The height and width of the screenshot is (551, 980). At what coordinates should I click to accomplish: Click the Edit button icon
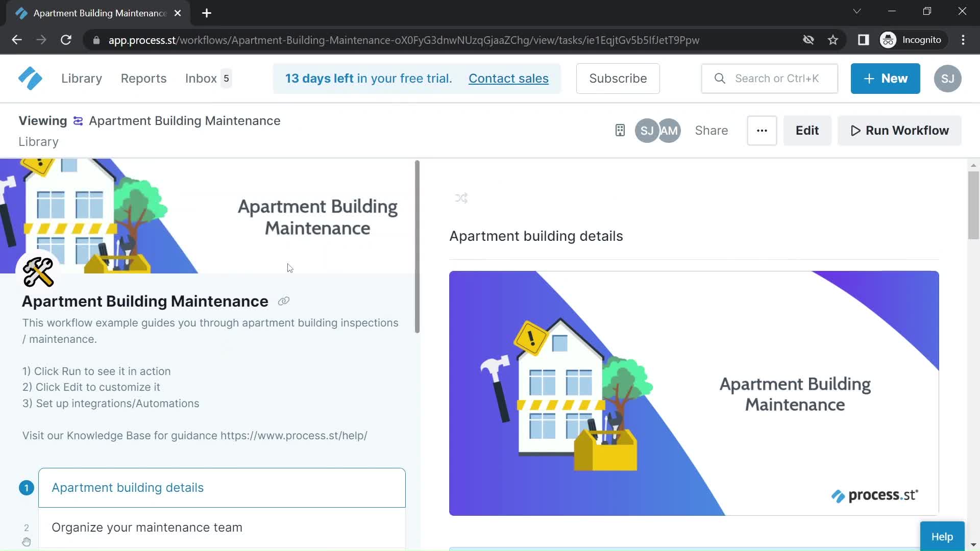coord(807,130)
